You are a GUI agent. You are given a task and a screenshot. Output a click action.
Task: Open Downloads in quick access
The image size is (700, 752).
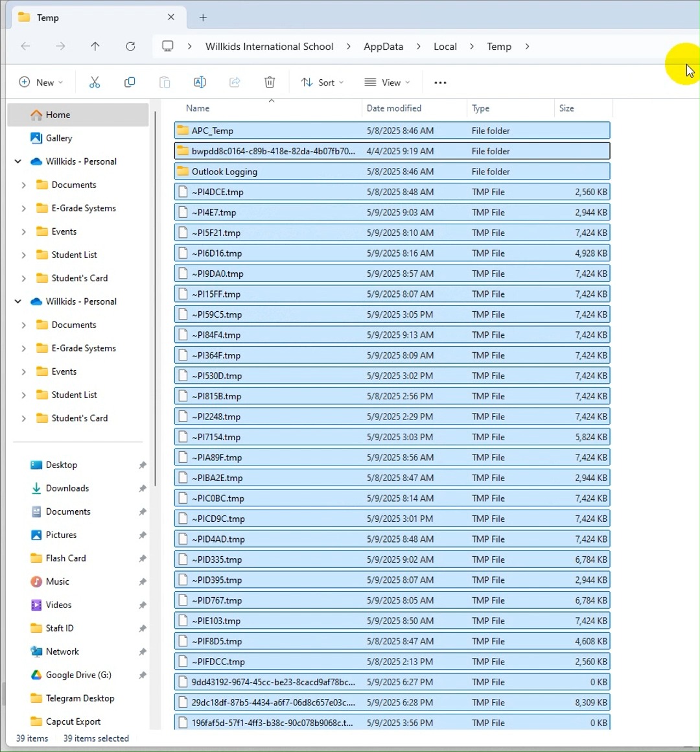coord(67,488)
